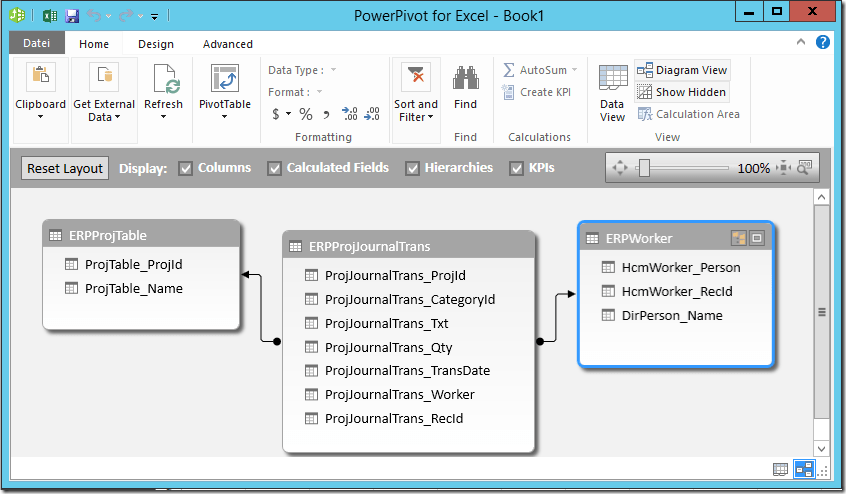This screenshot has width=846, height=494.
Task: Expand the Clipboard dropdown arrow
Action: pyautogui.click(x=40, y=117)
